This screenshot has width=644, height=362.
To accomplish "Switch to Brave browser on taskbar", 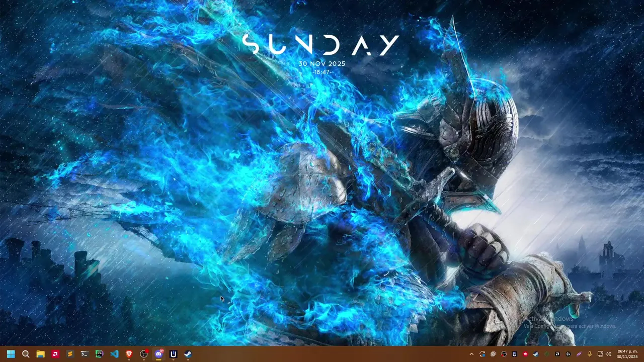I will coord(129,354).
